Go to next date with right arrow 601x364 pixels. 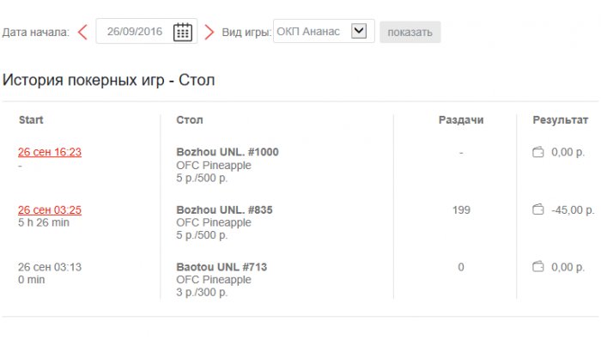[x=209, y=33]
